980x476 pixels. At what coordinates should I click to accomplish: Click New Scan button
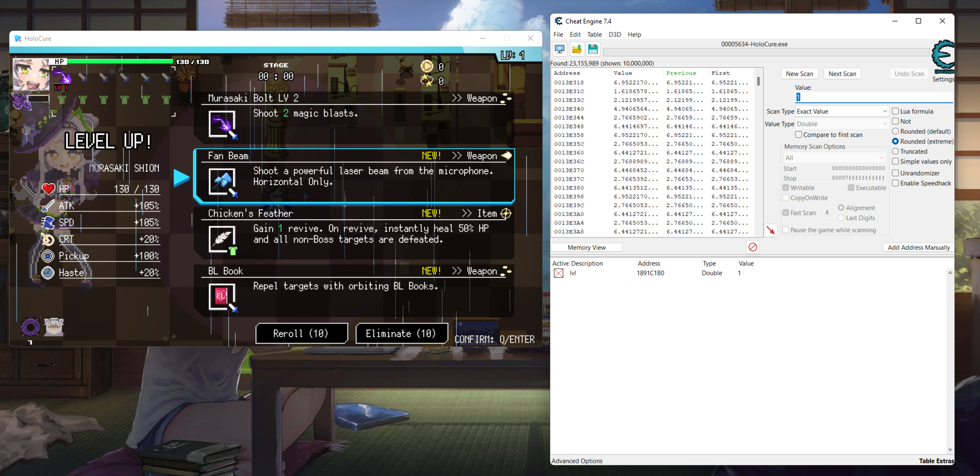(x=800, y=74)
